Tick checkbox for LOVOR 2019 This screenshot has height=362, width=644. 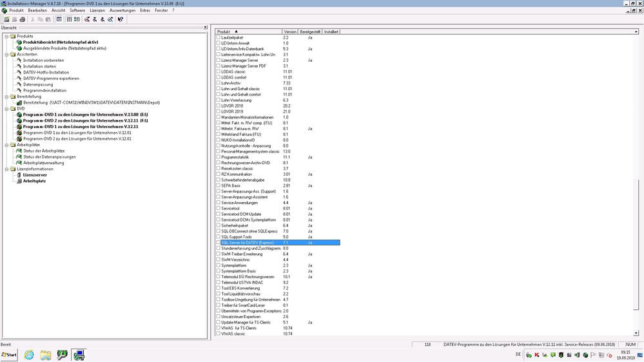218,111
